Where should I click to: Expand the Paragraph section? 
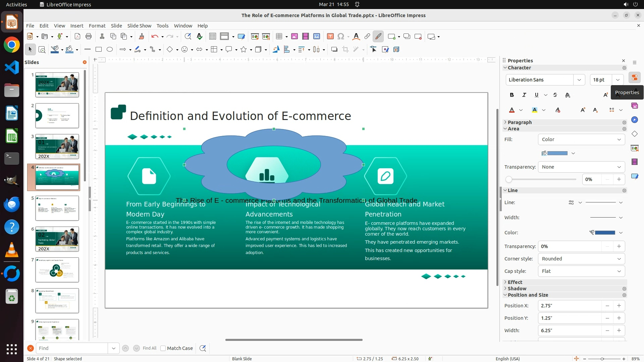click(519, 122)
